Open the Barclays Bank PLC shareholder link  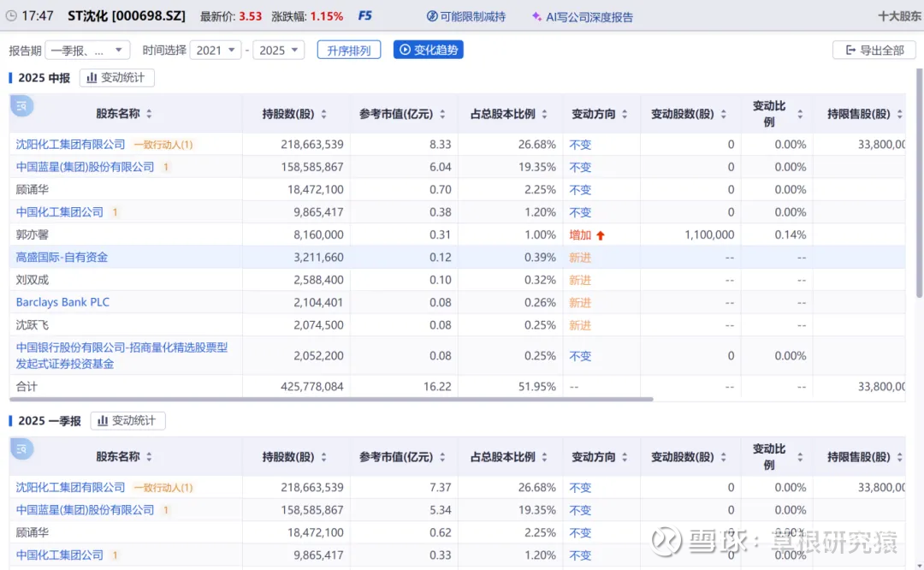tap(62, 302)
